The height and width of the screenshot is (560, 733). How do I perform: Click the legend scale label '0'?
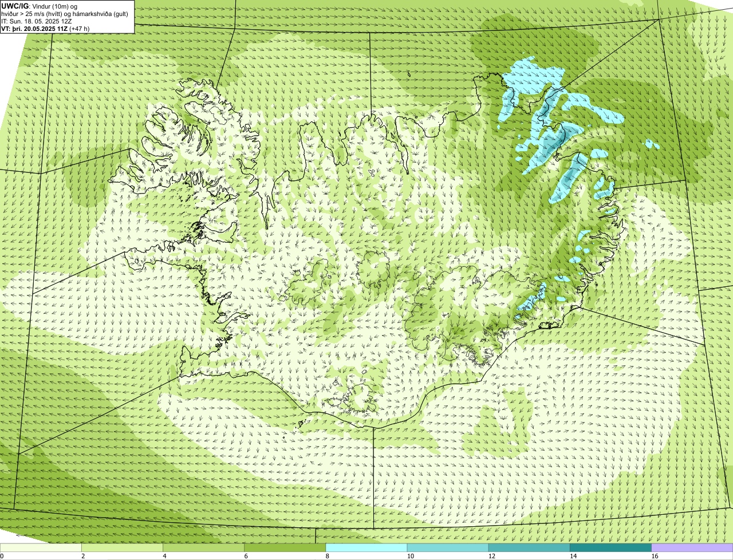2,556
